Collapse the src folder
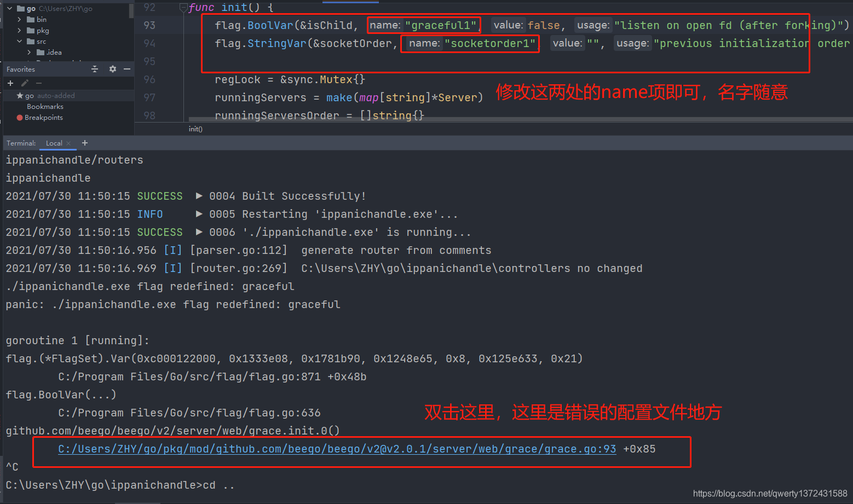 coord(19,41)
